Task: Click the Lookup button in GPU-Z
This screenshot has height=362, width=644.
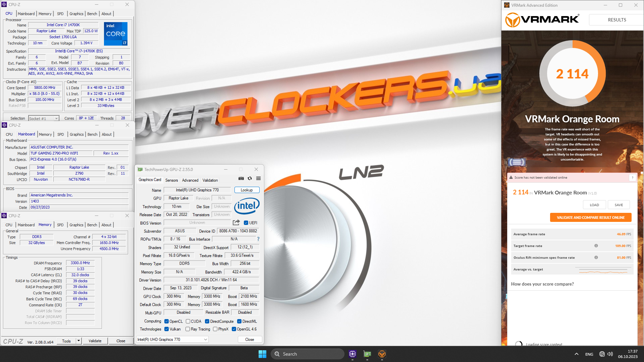Action: pos(247,190)
